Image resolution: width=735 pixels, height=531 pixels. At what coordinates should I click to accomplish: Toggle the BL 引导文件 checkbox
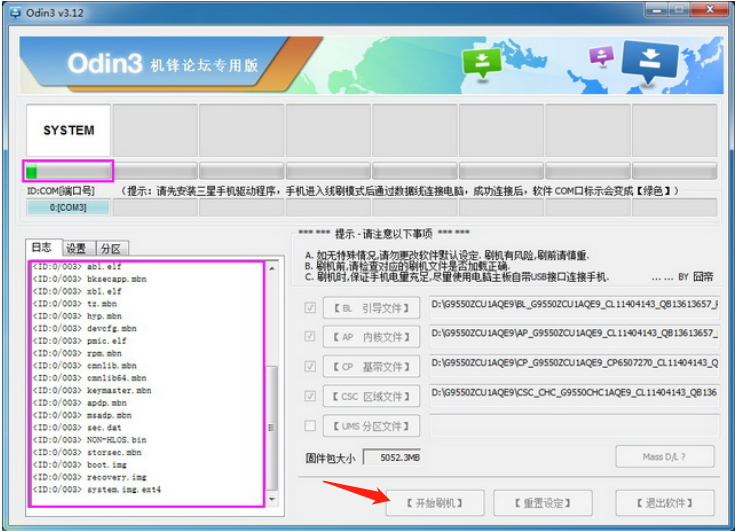(x=310, y=308)
